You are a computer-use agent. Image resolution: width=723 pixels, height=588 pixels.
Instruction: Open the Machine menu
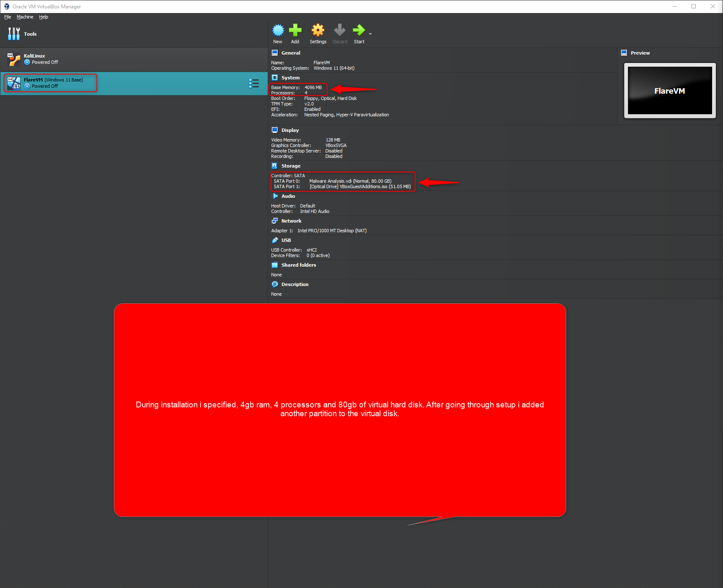click(25, 17)
